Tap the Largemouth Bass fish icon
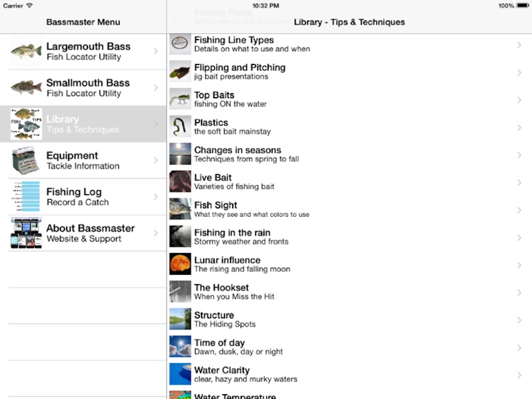 (x=26, y=52)
